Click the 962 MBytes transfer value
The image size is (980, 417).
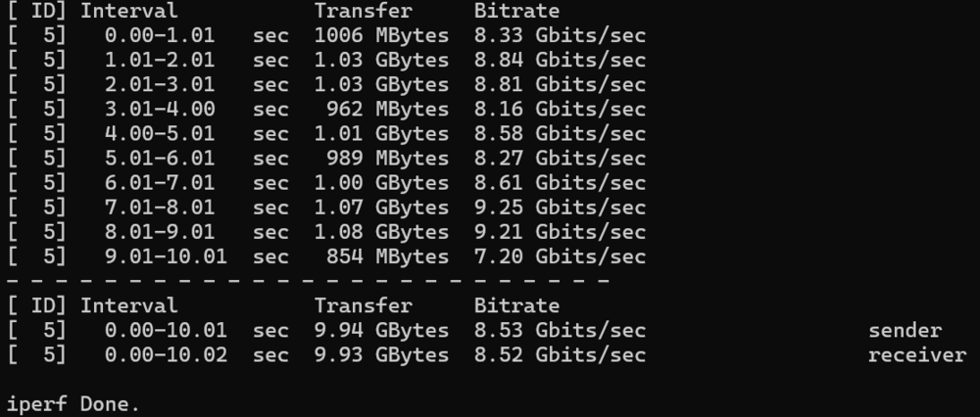point(387,110)
